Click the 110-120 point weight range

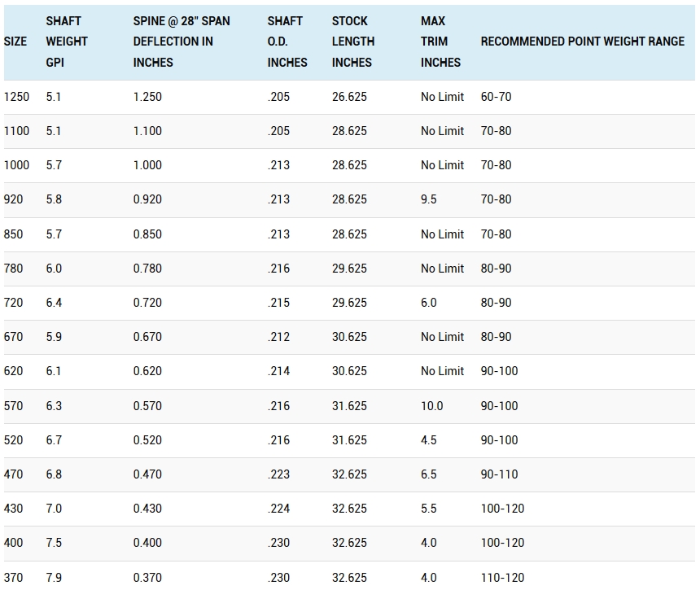pos(502,578)
